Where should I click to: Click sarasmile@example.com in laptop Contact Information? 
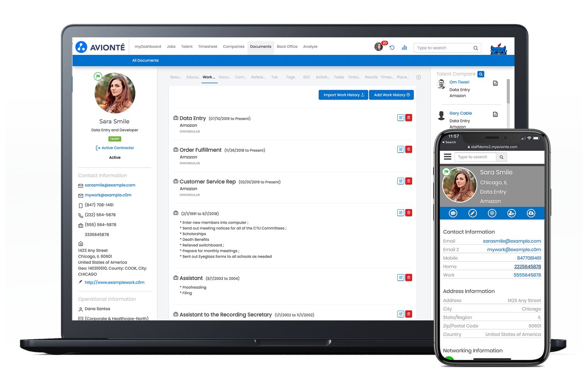click(x=110, y=185)
